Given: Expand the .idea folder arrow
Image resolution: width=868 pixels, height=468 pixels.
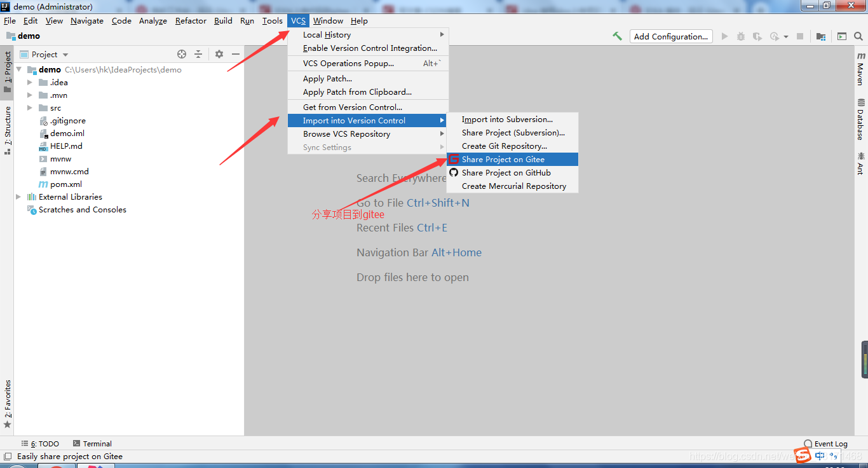Looking at the screenshot, I should [30, 82].
